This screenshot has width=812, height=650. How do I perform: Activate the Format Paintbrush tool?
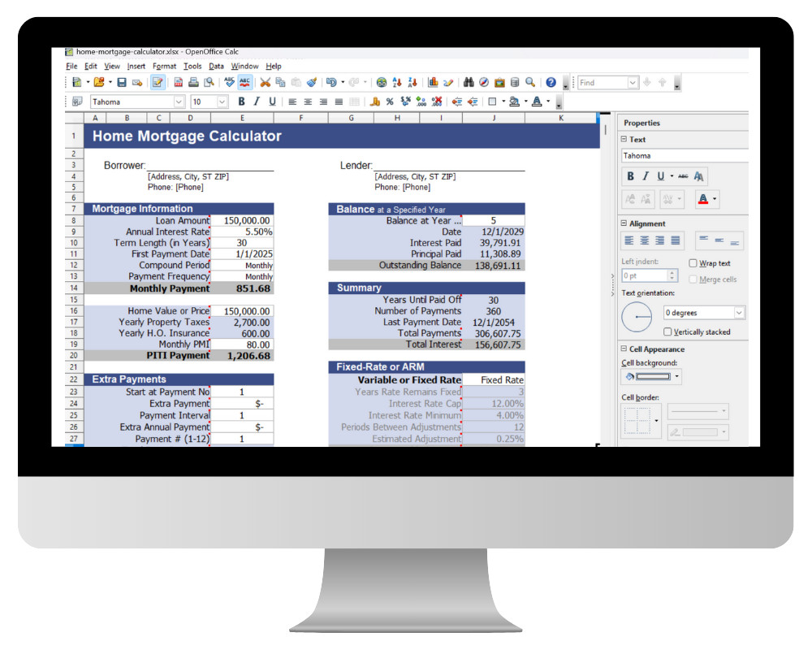311,82
